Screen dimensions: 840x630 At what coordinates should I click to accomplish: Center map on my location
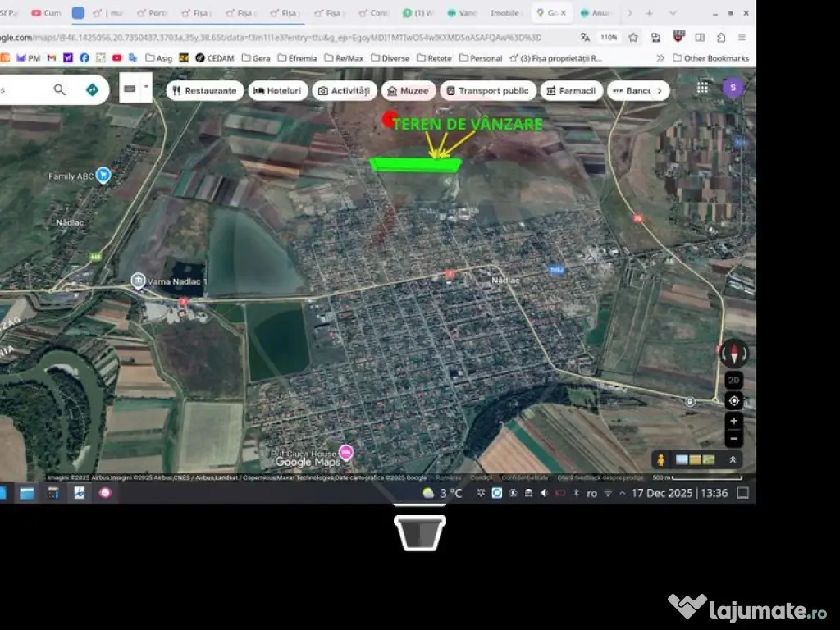pyautogui.click(x=733, y=400)
